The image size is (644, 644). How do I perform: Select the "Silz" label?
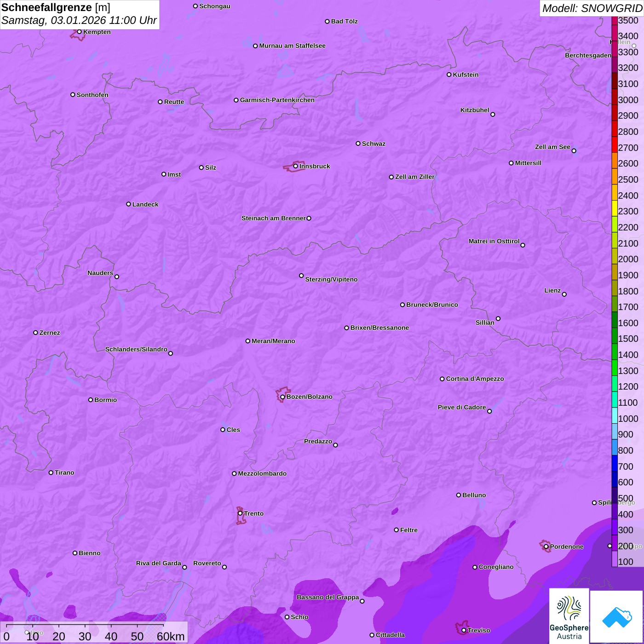coord(211,167)
